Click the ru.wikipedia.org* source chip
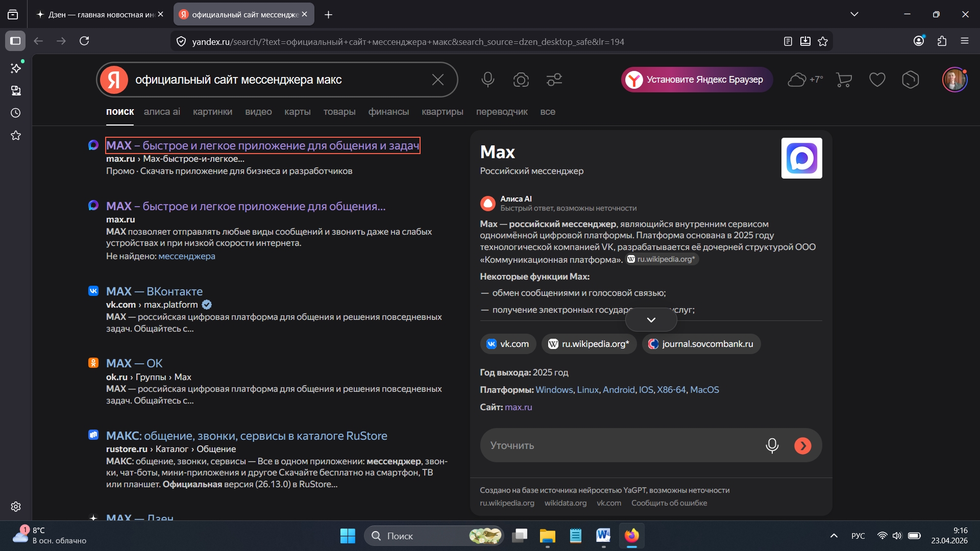Viewport: 980px width, 551px height. pyautogui.click(x=589, y=344)
